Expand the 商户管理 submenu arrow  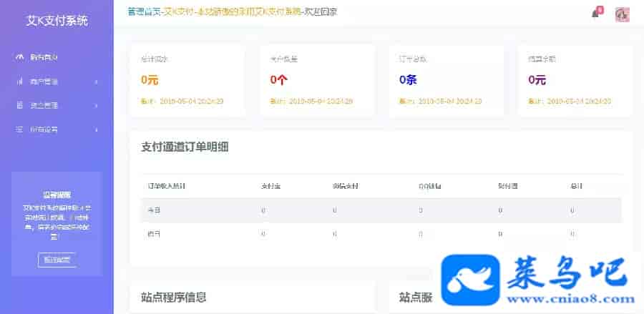click(x=97, y=82)
